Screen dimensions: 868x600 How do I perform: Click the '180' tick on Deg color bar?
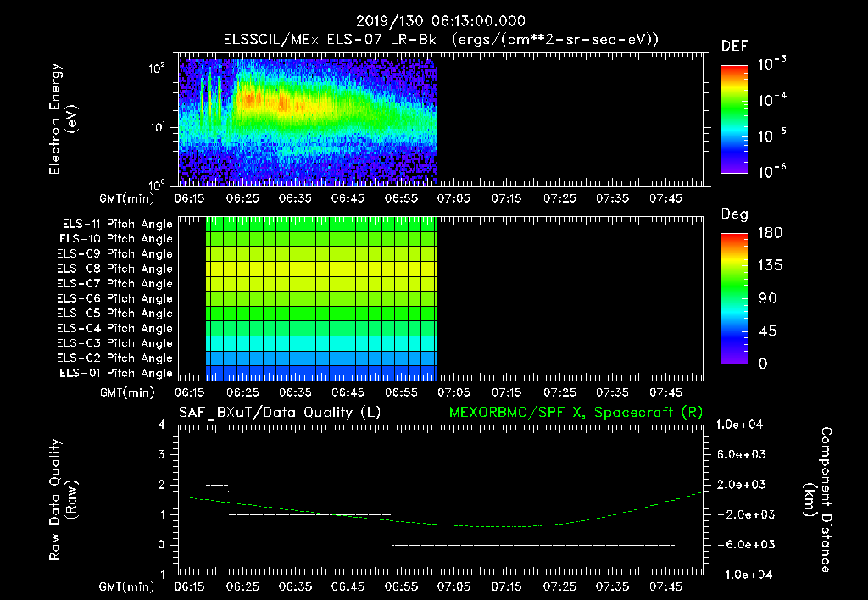tap(770, 233)
